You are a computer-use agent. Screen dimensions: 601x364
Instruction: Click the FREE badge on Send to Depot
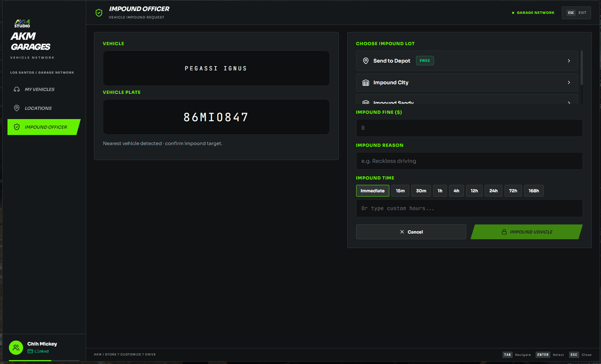(x=425, y=61)
